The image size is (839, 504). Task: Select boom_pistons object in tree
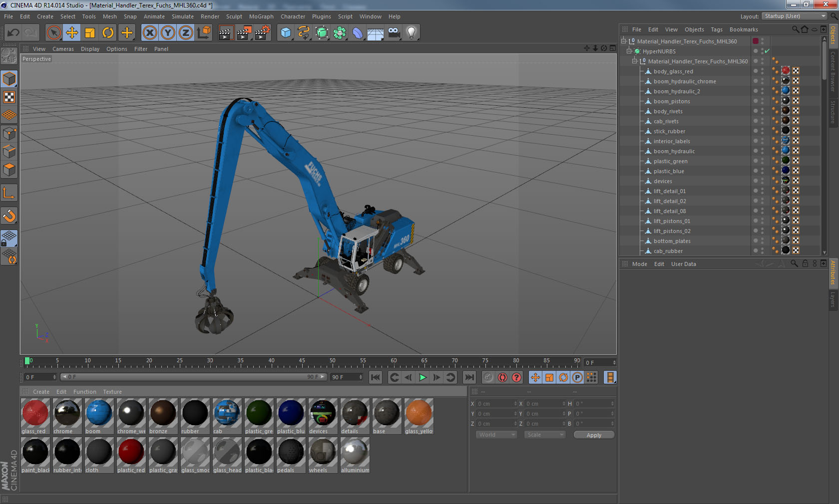[x=672, y=101]
